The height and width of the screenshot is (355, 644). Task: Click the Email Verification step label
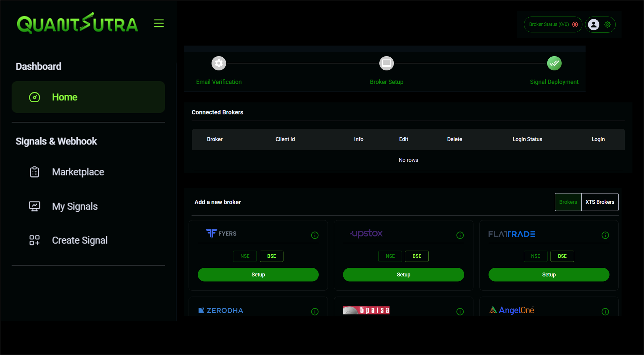(219, 82)
